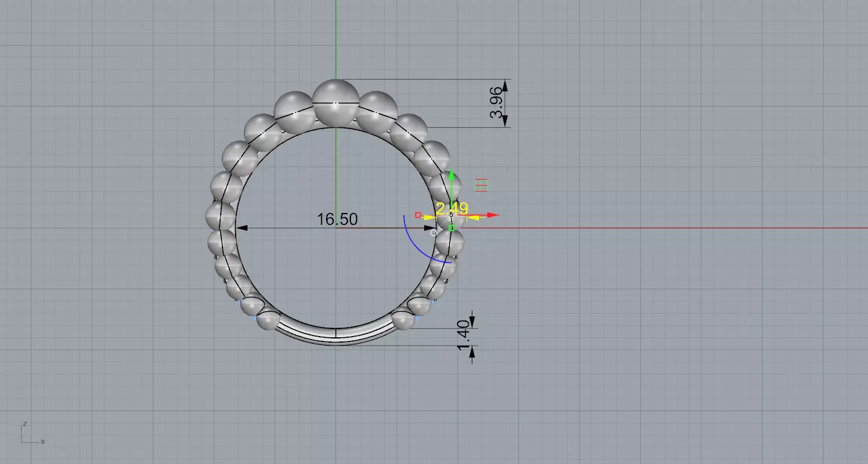The image size is (868, 464).
Task: Select the 16.50 diameter dimension text
Action: coord(337,219)
